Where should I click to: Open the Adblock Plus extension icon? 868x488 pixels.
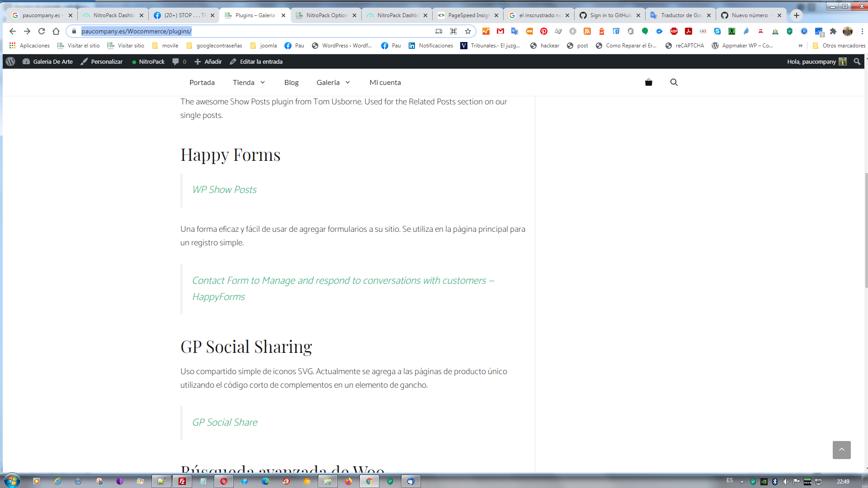(x=674, y=31)
